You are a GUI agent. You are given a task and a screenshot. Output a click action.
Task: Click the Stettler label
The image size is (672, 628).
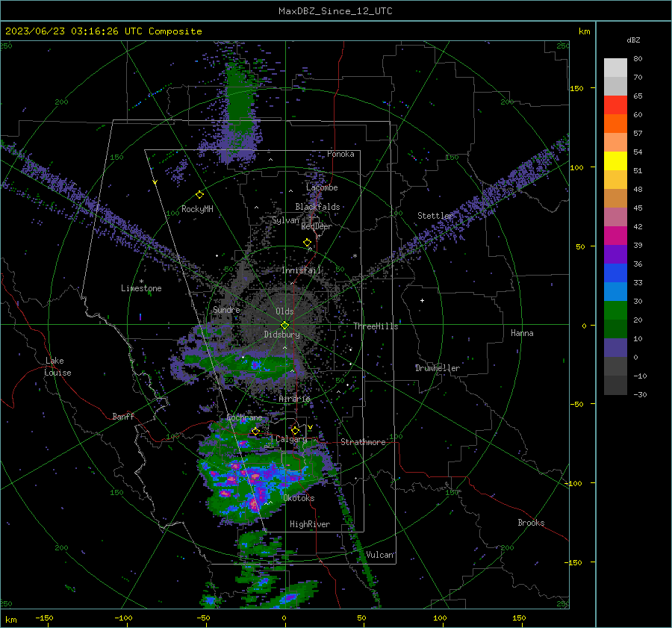tap(435, 216)
